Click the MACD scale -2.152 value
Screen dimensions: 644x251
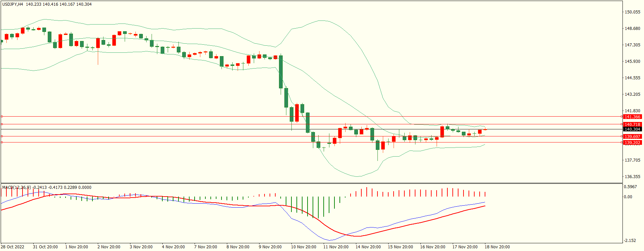[x=630, y=241]
